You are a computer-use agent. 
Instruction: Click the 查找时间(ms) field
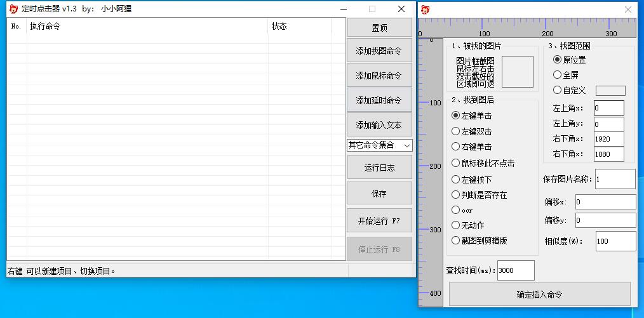[x=515, y=270]
